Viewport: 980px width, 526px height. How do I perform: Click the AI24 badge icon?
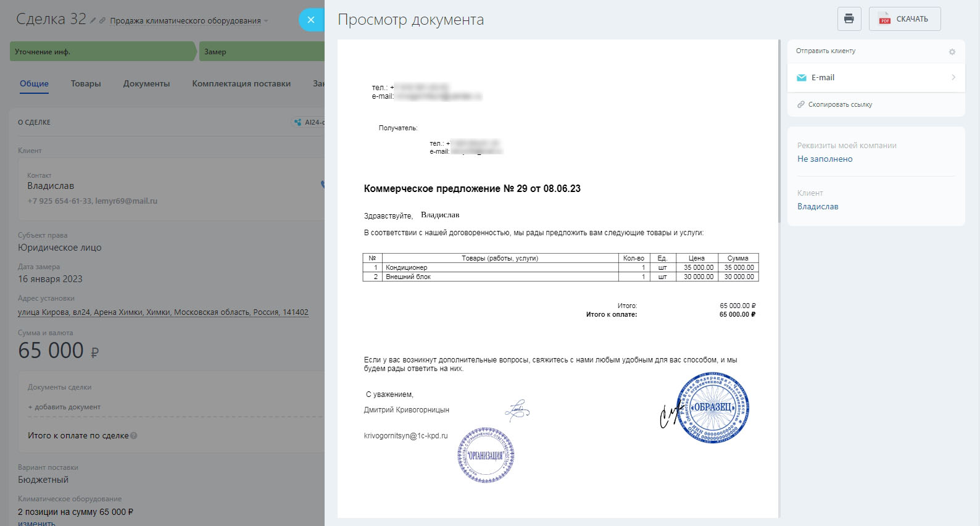[x=298, y=122]
